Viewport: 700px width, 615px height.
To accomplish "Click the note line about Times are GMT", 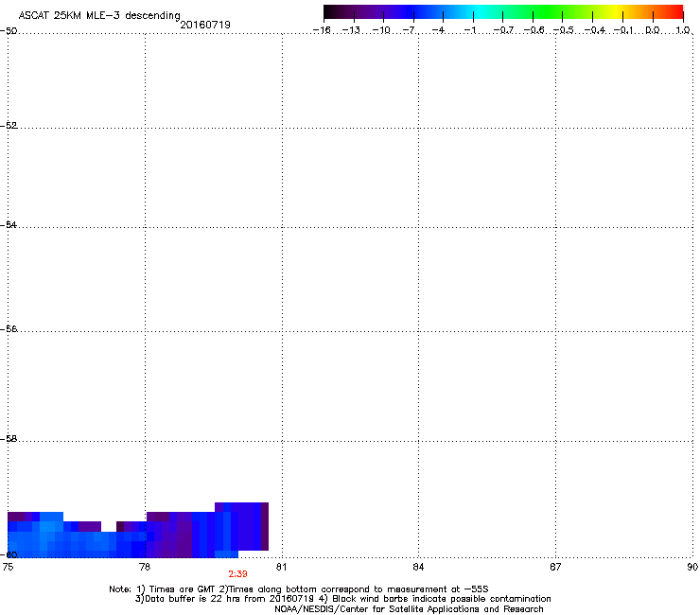I will (x=299, y=589).
